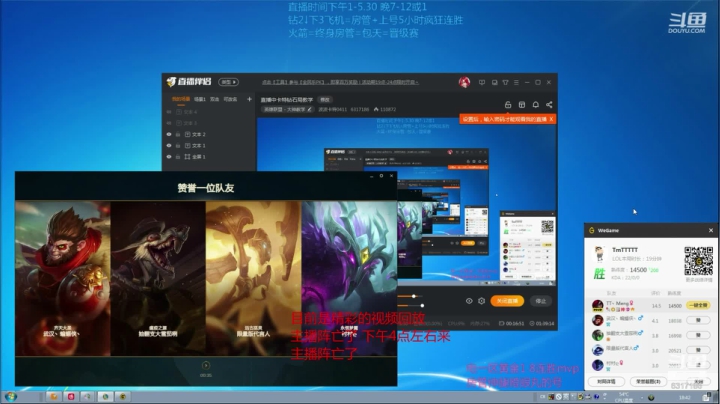720x404 pixels.
Task: Open the third taskbar app icon
Action: point(87,397)
